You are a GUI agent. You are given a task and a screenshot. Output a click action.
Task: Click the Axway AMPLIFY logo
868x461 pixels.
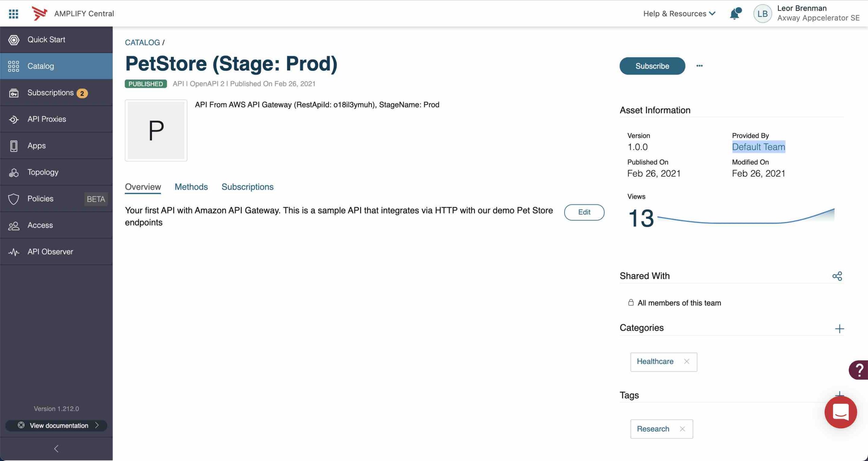tap(39, 13)
